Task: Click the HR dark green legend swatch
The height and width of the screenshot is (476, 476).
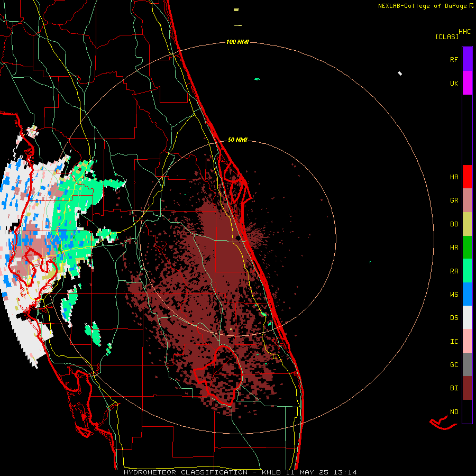Action: [x=467, y=247]
